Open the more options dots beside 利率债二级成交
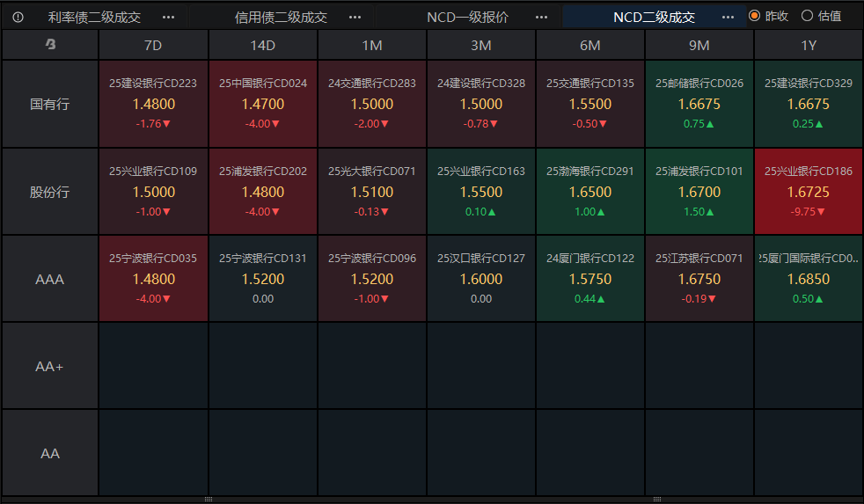The image size is (864, 504). pyautogui.click(x=169, y=17)
